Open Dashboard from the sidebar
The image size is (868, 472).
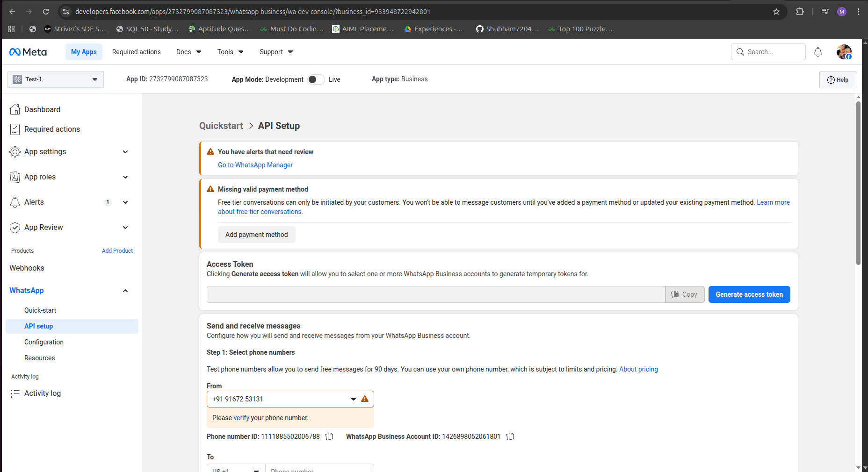[x=42, y=109]
